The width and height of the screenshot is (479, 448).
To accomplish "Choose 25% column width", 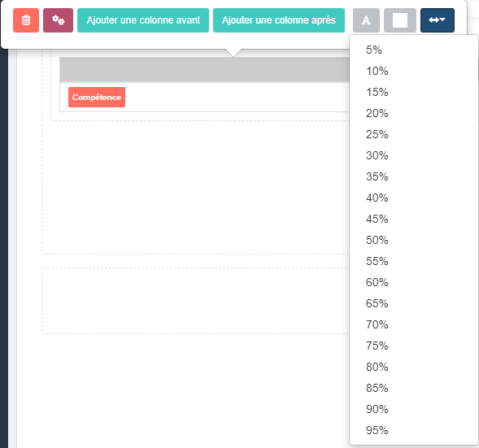I will point(414,134).
